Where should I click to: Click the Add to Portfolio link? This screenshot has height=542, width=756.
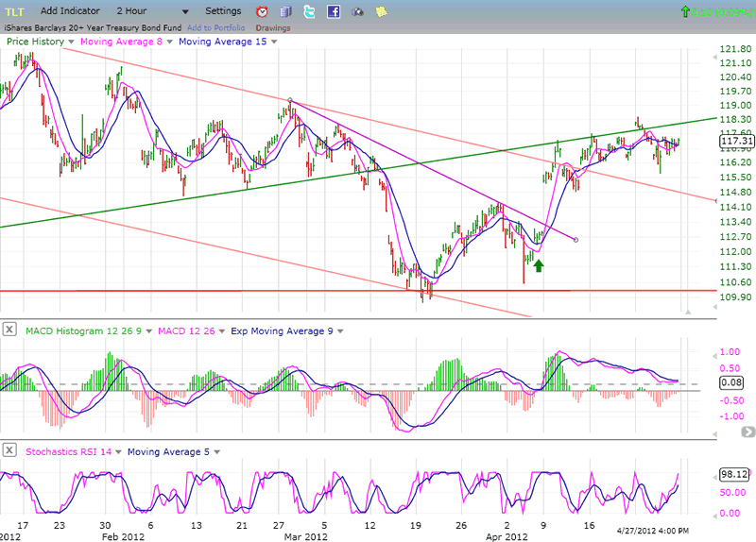coord(219,27)
